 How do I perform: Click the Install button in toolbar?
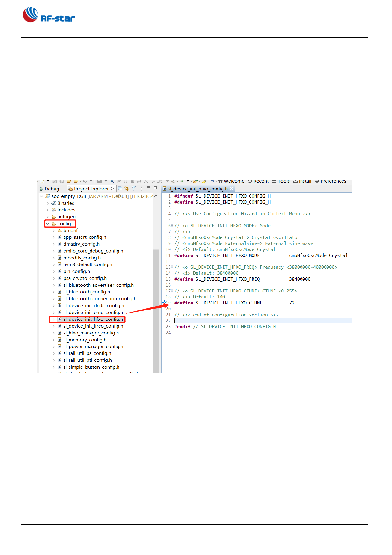tap(302, 181)
